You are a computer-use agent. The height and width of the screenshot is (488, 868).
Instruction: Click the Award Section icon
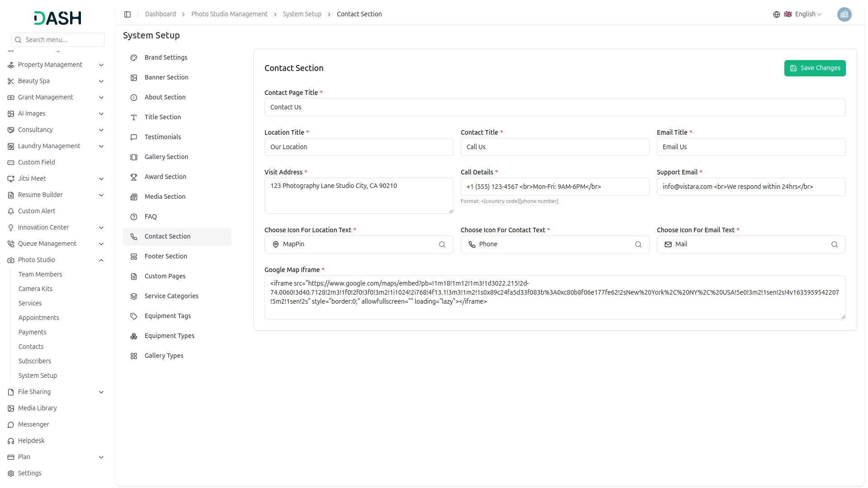pos(133,177)
